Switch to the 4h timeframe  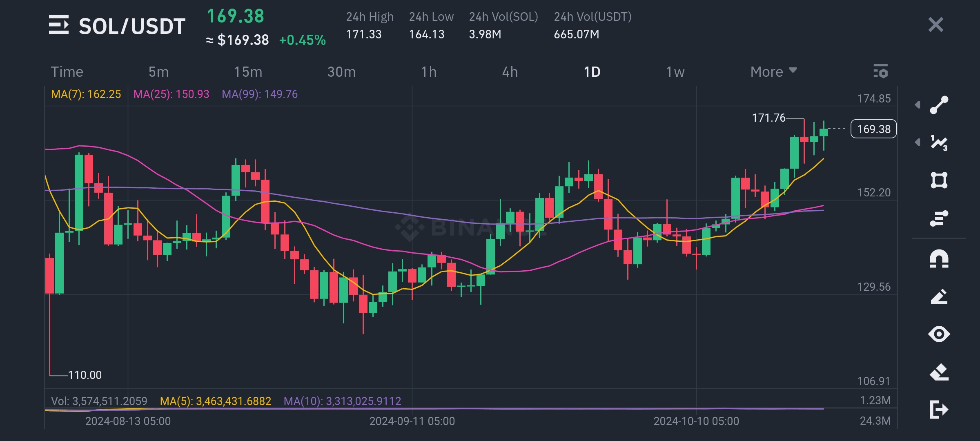click(510, 72)
